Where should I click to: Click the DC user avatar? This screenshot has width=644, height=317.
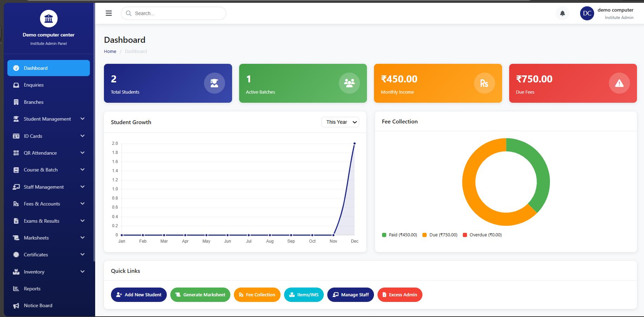pyautogui.click(x=587, y=13)
